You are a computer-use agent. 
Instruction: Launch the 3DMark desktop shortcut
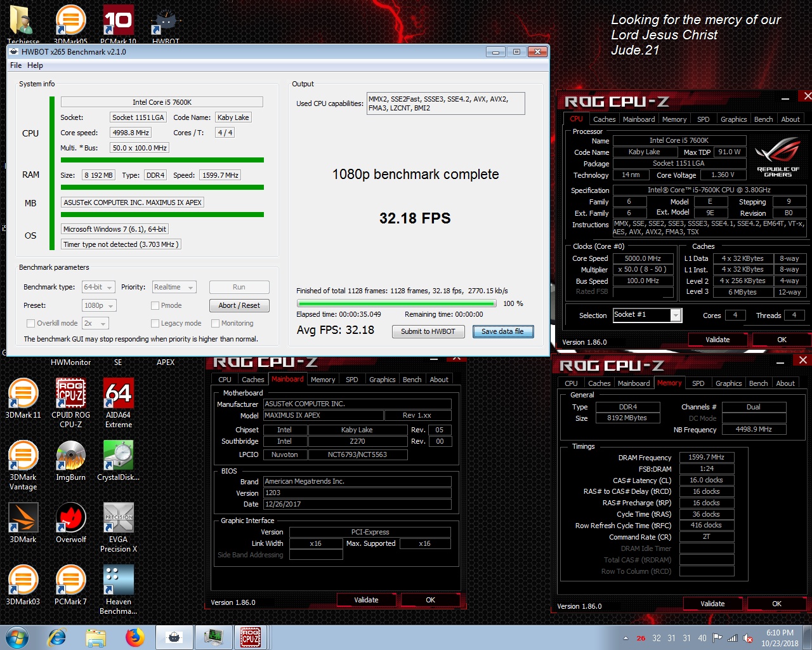[x=23, y=522]
